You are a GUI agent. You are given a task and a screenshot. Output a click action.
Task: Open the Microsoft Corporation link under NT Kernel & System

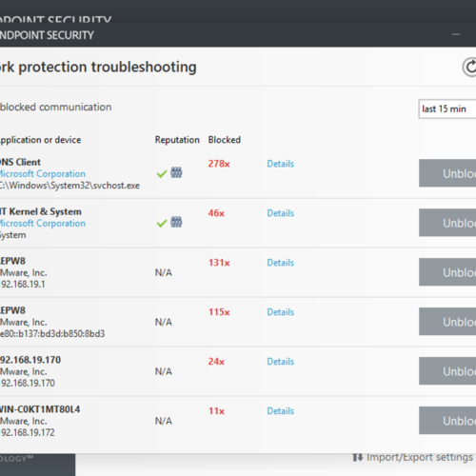tap(43, 224)
